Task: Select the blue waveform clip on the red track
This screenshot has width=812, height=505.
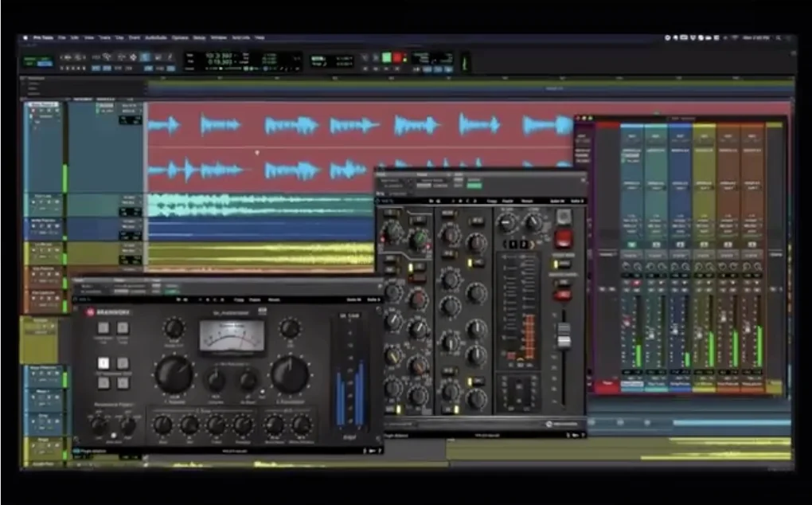Action: click(x=361, y=147)
